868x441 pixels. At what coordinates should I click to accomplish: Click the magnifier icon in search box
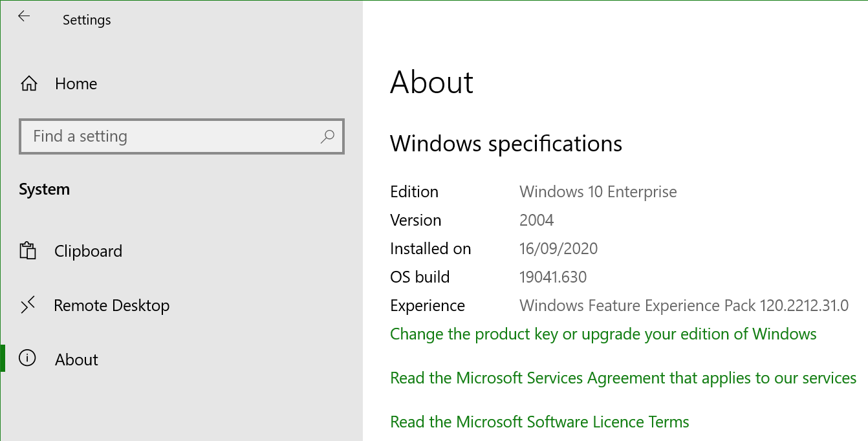point(328,136)
